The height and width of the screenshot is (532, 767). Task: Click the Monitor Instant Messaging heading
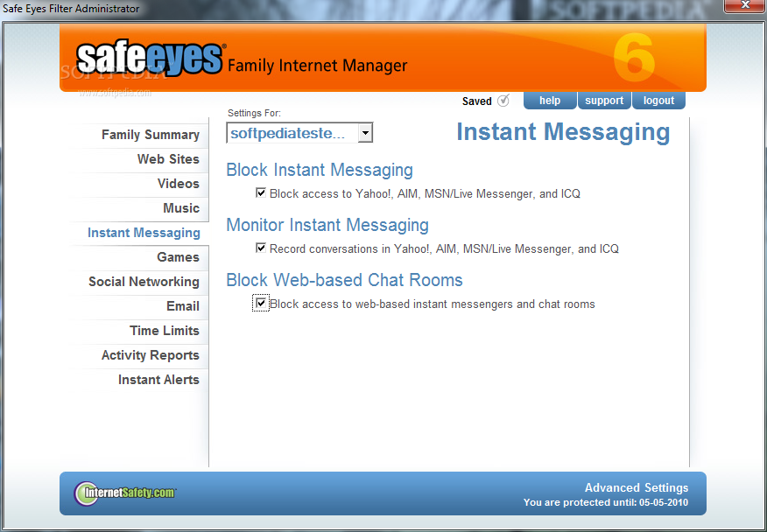coord(327,225)
